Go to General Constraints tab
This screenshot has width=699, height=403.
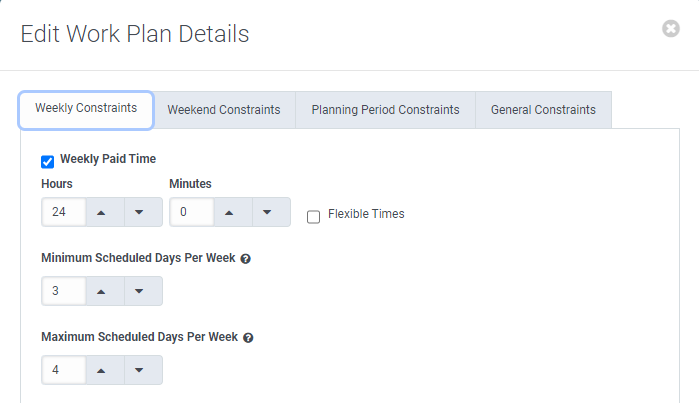coord(543,110)
